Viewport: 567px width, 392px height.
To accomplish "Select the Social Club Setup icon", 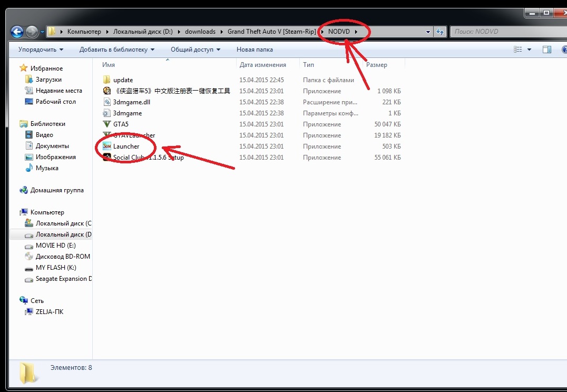I will point(106,158).
